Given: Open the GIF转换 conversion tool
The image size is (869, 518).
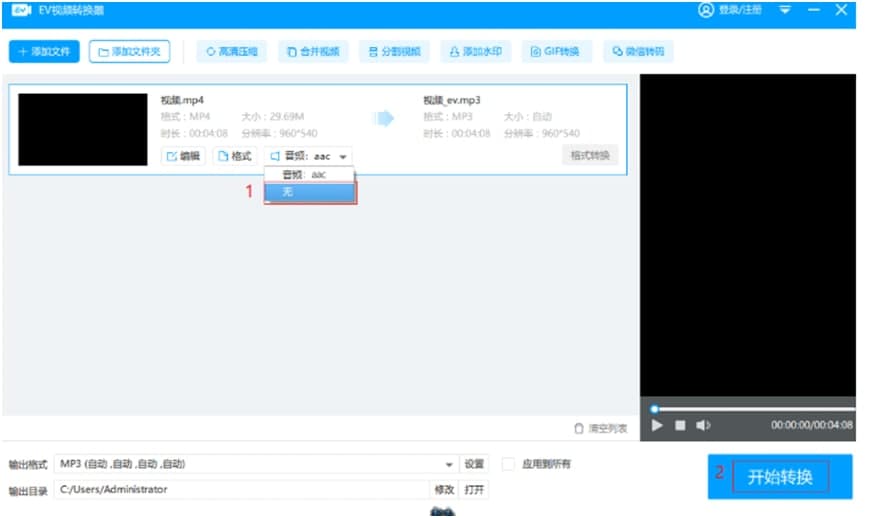Looking at the screenshot, I should pyautogui.click(x=556, y=52).
